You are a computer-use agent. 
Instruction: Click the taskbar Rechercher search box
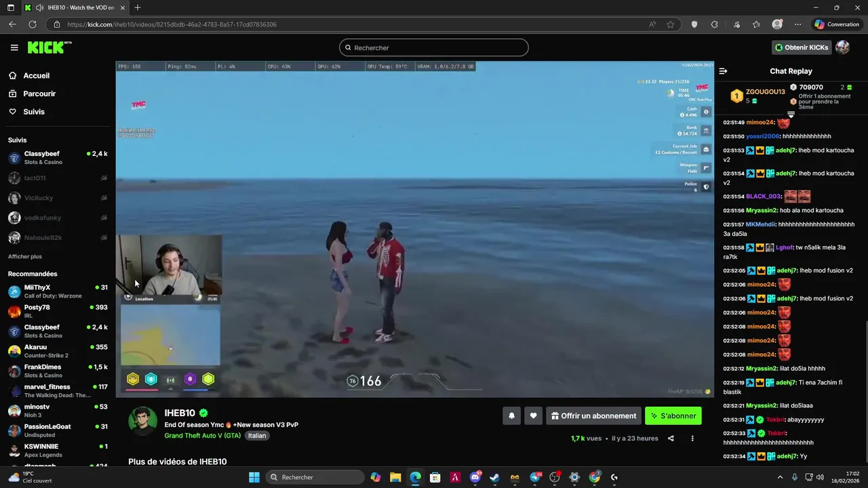coord(315,477)
